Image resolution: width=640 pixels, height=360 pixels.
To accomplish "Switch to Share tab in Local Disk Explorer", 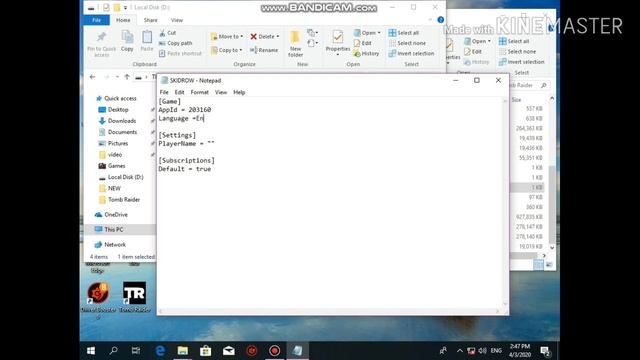I will coord(150,20).
